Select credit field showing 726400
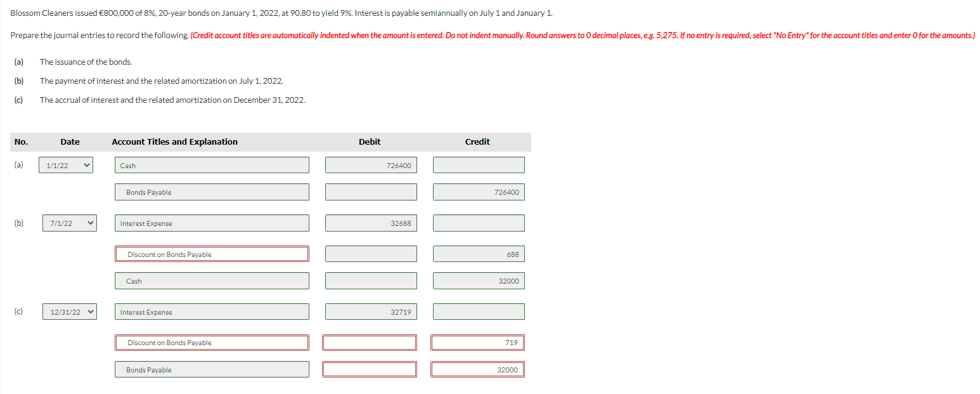980x394 pixels. (x=479, y=192)
